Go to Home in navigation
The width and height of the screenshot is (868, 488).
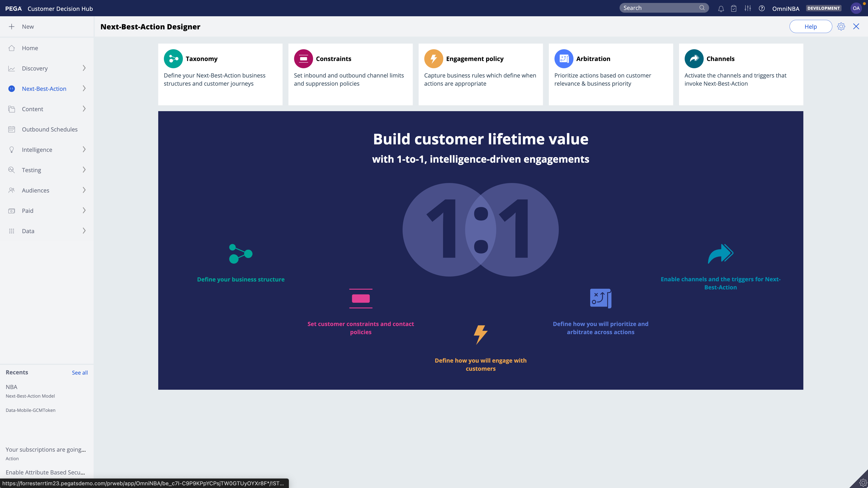[30, 48]
